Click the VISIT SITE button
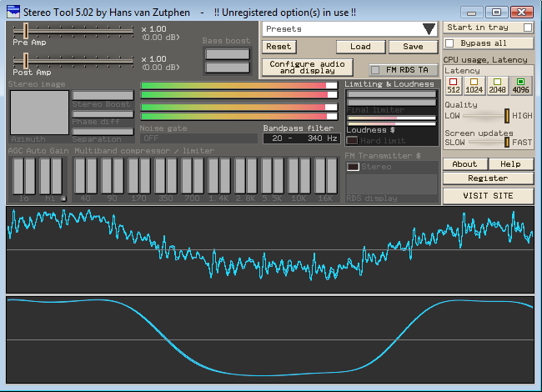The width and height of the screenshot is (542, 392). click(488, 196)
